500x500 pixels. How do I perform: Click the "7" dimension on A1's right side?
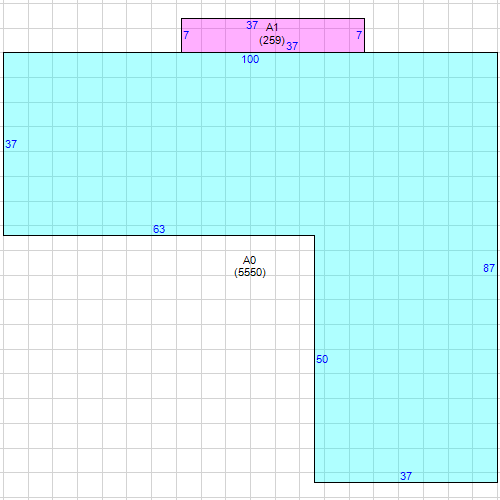(359, 35)
